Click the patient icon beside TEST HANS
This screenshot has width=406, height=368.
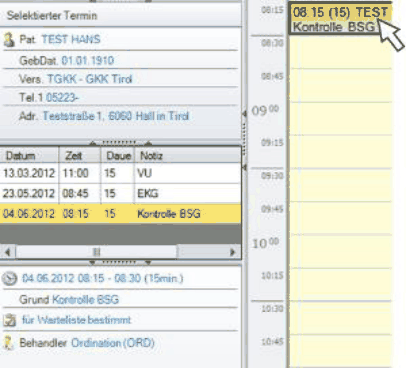pyautogui.click(x=9, y=40)
